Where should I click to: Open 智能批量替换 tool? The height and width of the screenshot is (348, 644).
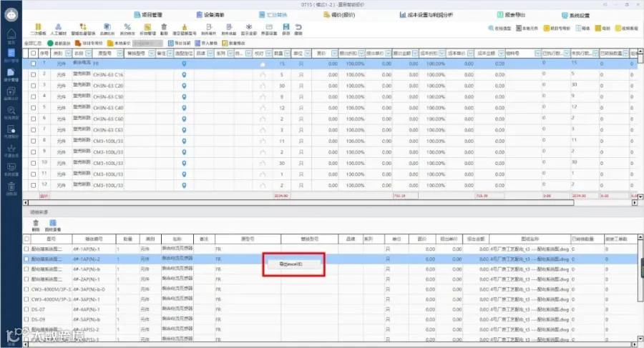point(83,29)
